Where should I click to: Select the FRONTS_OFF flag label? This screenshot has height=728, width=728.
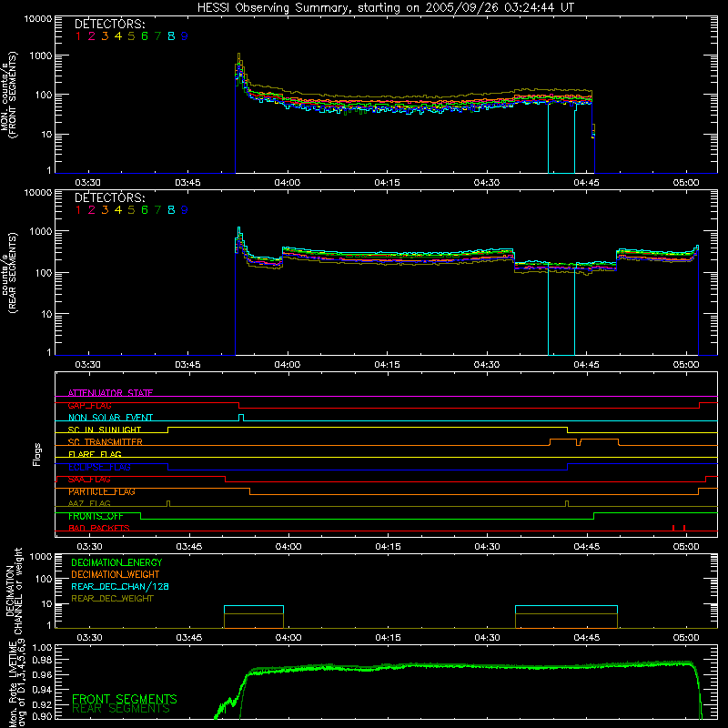(x=96, y=516)
